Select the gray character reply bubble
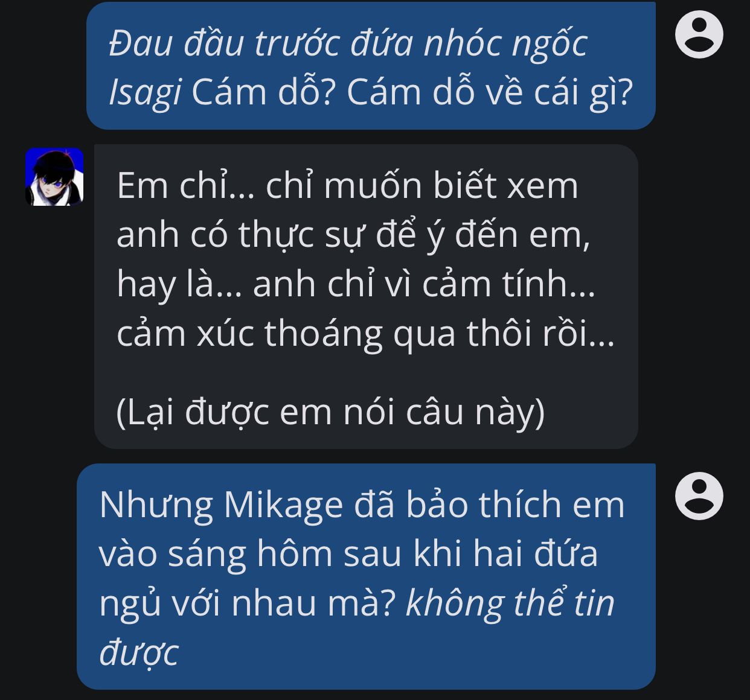Image resolution: width=750 pixels, height=700 pixels. tap(366, 296)
